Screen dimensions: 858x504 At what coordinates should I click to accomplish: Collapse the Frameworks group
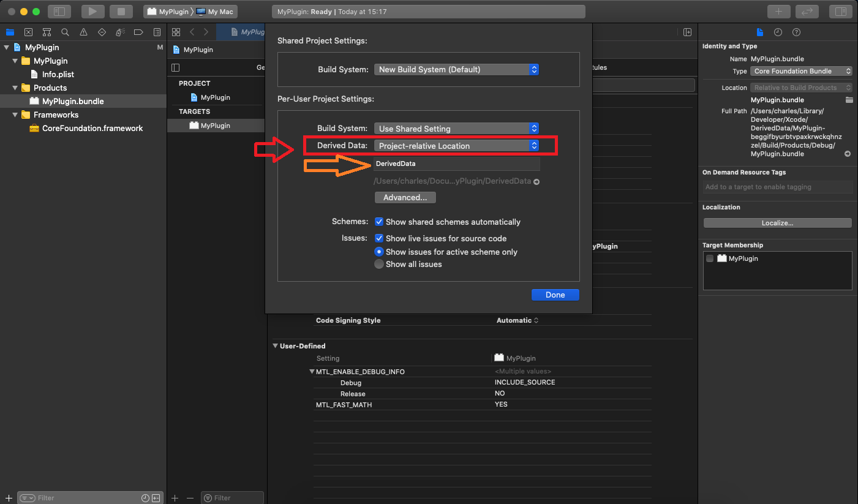tap(15, 115)
